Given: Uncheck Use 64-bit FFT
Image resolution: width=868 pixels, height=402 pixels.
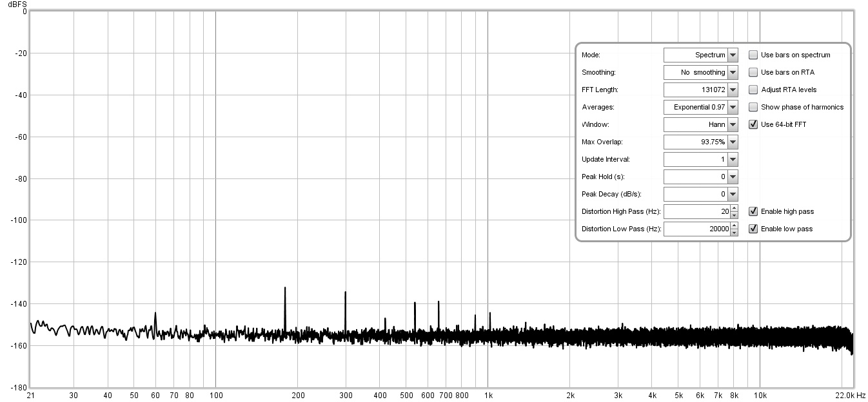Looking at the screenshot, I should 753,125.
